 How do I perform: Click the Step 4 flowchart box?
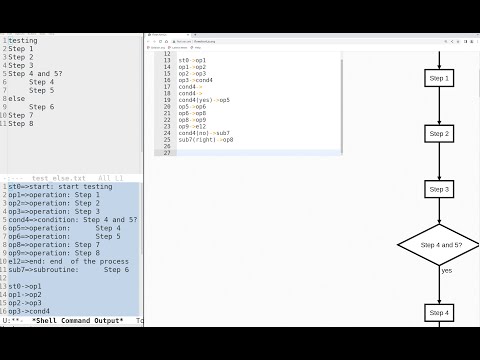pyautogui.click(x=439, y=313)
